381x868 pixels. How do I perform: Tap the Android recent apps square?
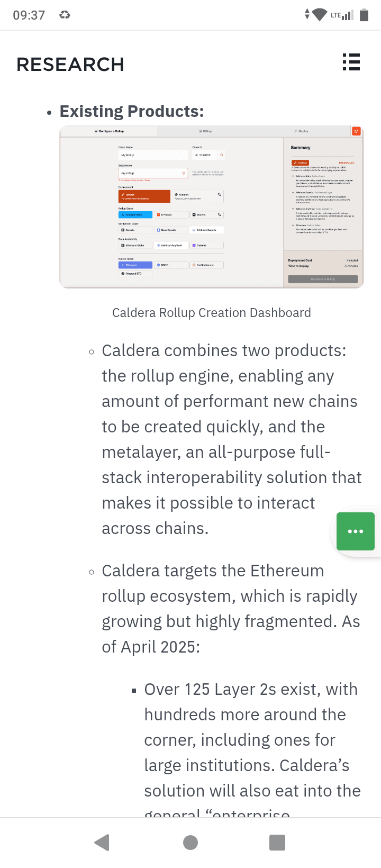(x=277, y=842)
